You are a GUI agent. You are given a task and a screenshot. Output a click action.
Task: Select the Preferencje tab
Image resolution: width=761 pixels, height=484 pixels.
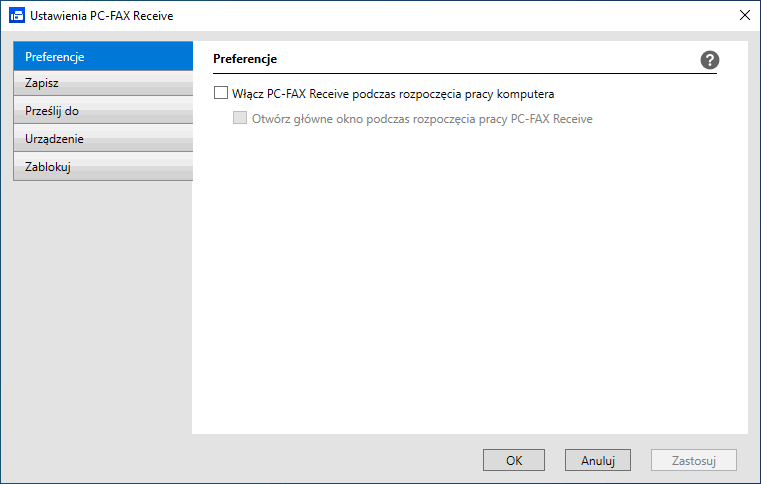102,55
